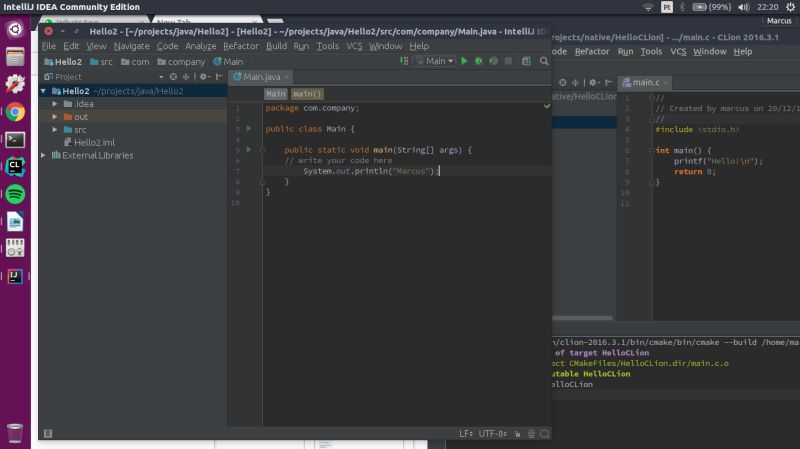Screen dimensions: 800x449
Task: Hide the IntelliJ Project panel with the hide icon
Action: pos(219,77)
